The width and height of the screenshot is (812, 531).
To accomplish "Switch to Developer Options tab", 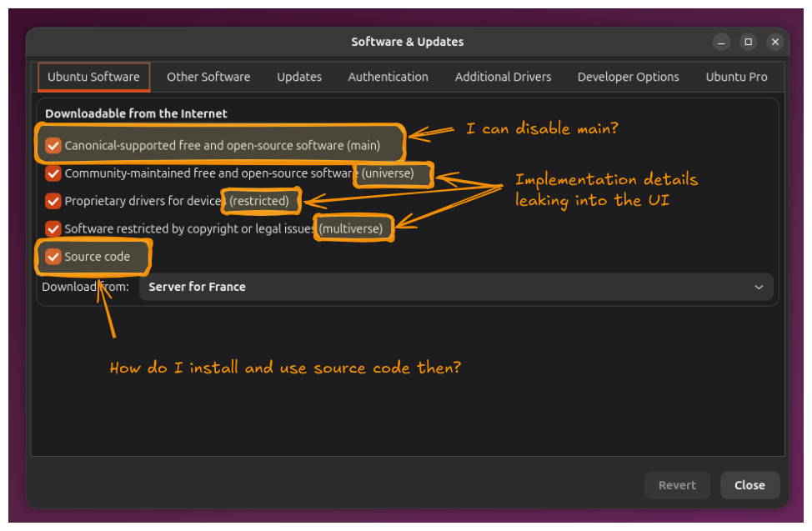I will coord(628,77).
